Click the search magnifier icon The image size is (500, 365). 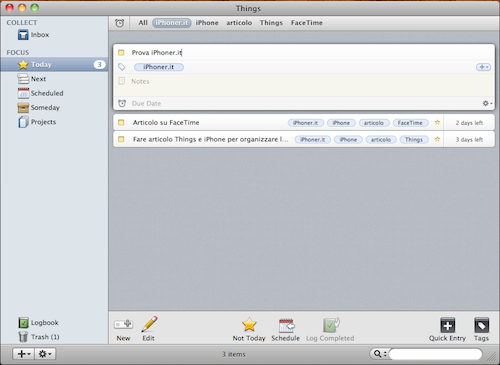(x=377, y=354)
